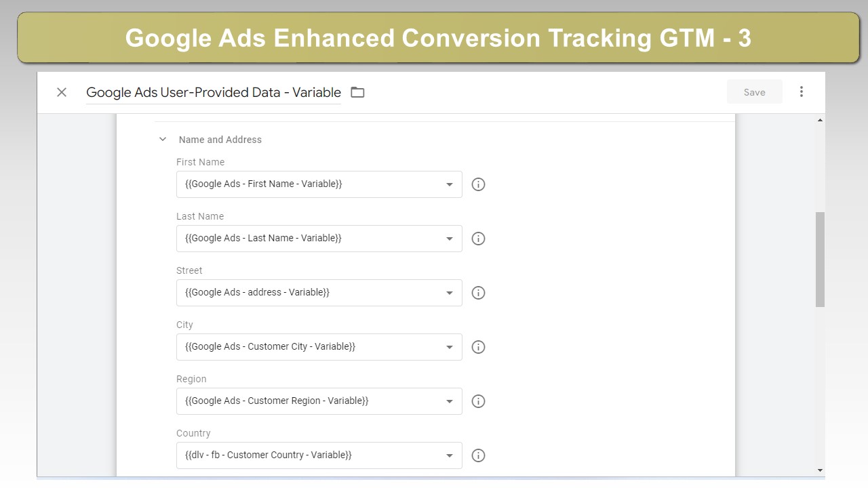Edit the variable name title field
The image size is (868, 488).
point(214,93)
